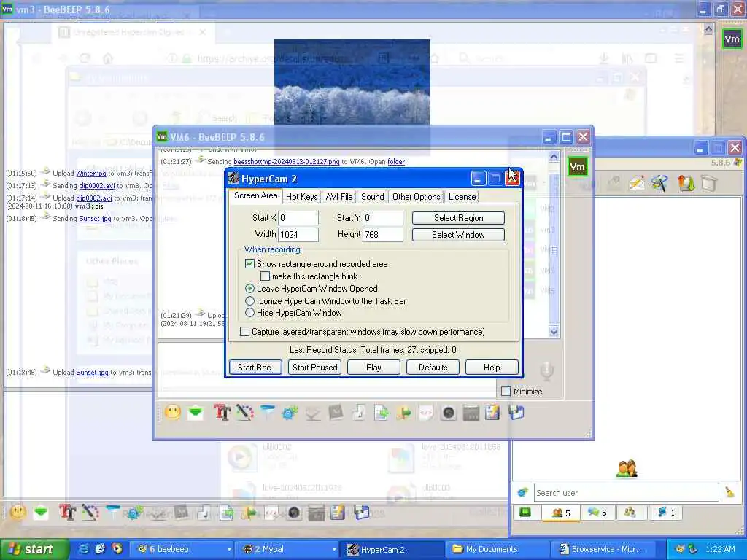Image resolution: width=747 pixels, height=560 pixels.
Task: Click send file document icon in VM6 toolbar
Action: (x=381, y=413)
